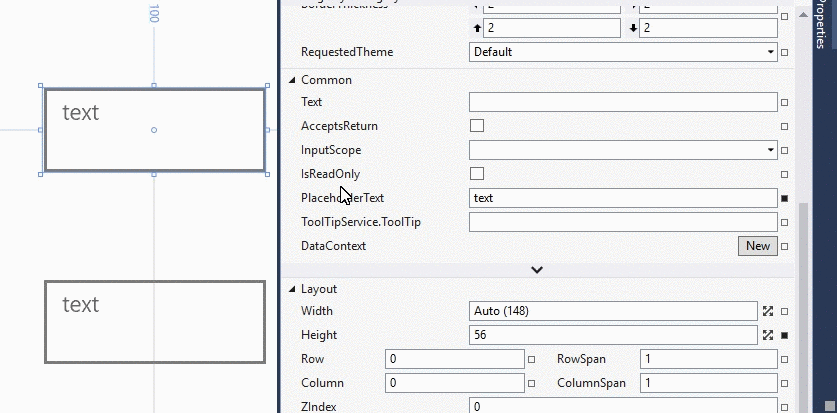Toggle the IsReadOnly checkbox
Screen dimensions: 837x413
coord(477,174)
